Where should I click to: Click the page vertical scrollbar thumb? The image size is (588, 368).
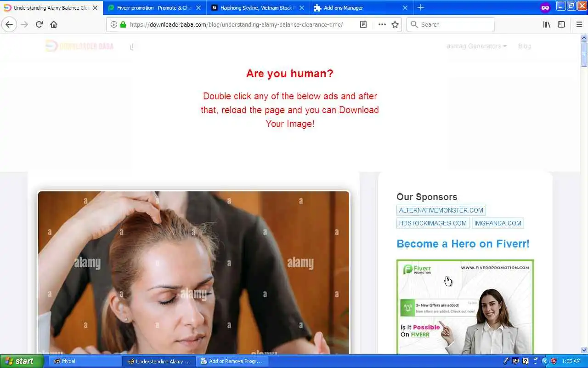pyautogui.click(x=584, y=54)
